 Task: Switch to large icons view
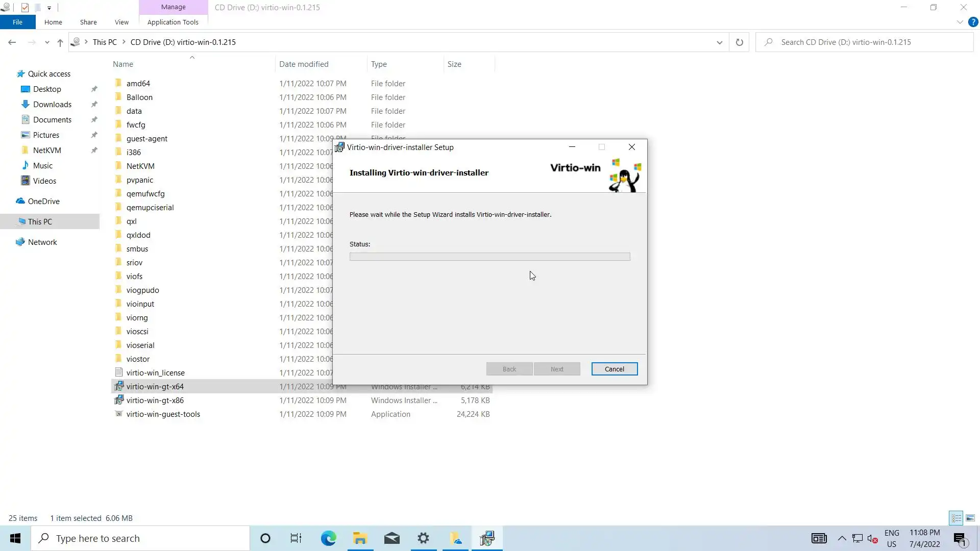pyautogui.click(x=970, y=518)
